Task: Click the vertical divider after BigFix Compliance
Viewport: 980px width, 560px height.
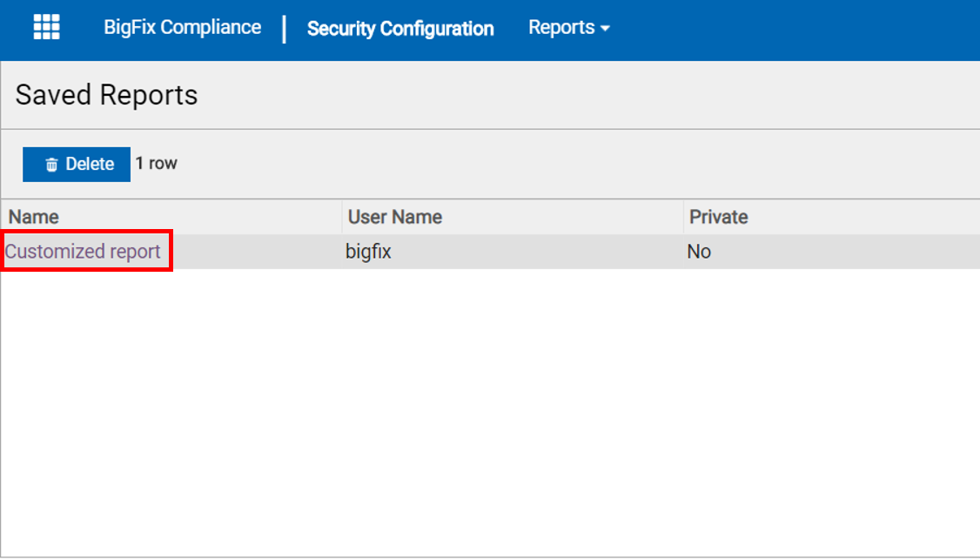Action: 285,29
